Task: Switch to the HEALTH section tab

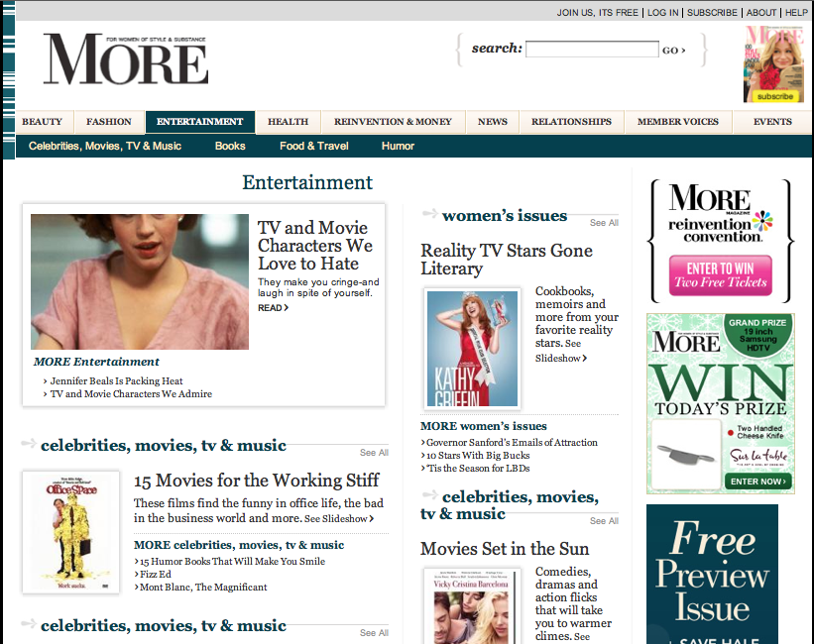Action: [288, 121]
